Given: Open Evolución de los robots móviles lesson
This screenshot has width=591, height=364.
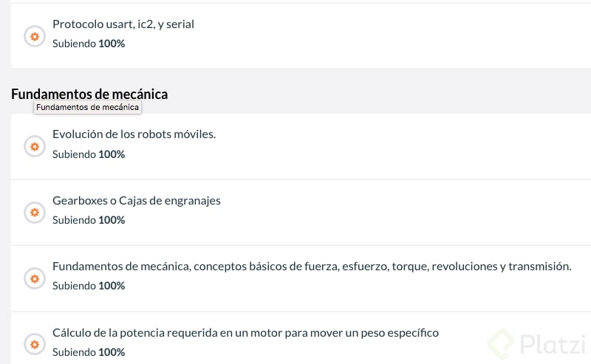Looking at the screenshot, I should click(x=134, y=134).
